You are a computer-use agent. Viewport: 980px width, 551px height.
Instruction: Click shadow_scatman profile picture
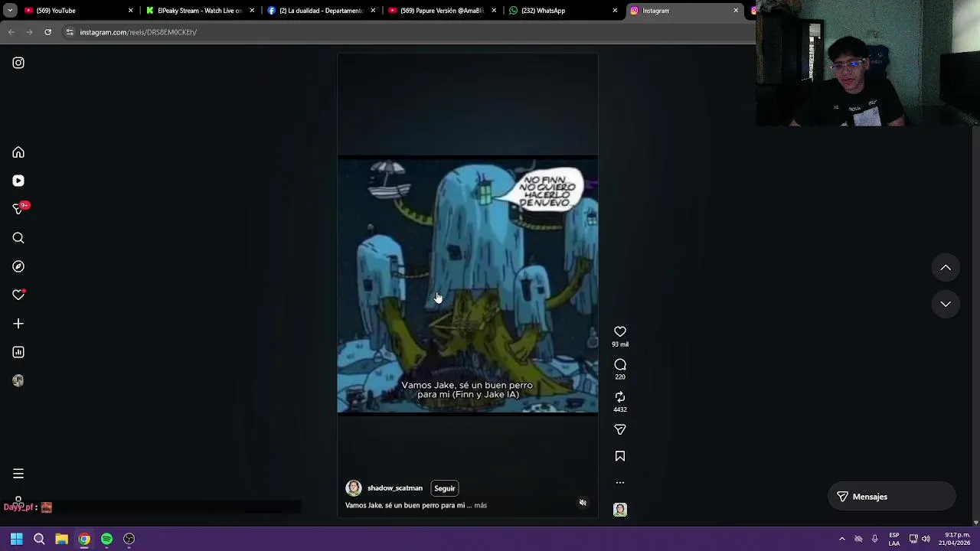pos(354,488)
